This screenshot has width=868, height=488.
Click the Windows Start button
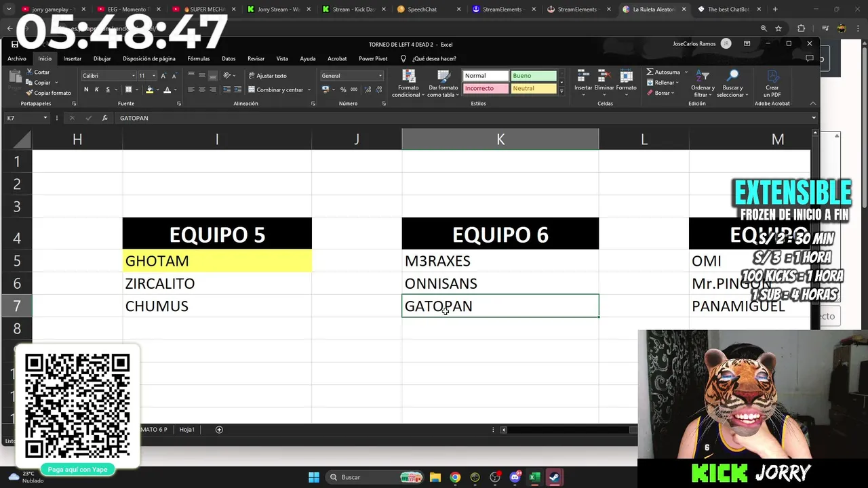[x=314, y=477]
